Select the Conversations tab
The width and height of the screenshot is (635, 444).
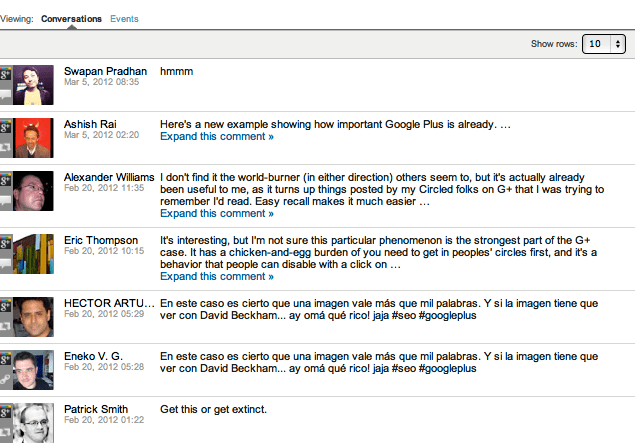point(71,19)
